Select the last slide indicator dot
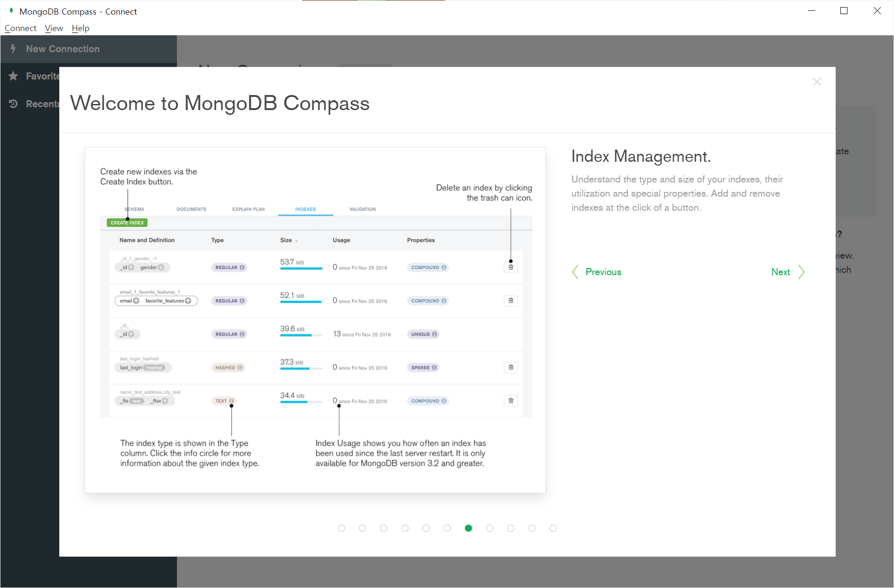 click(553, 528)
